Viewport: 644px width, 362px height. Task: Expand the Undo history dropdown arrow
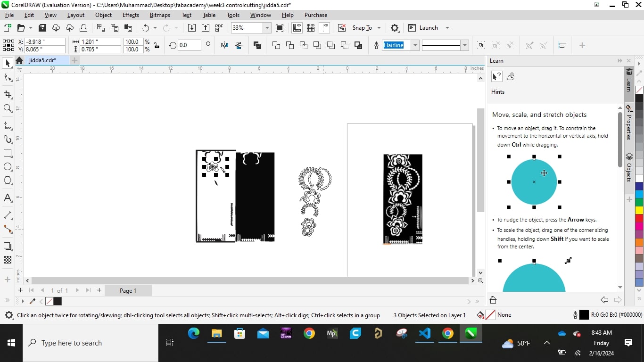[x=155, y=28]
